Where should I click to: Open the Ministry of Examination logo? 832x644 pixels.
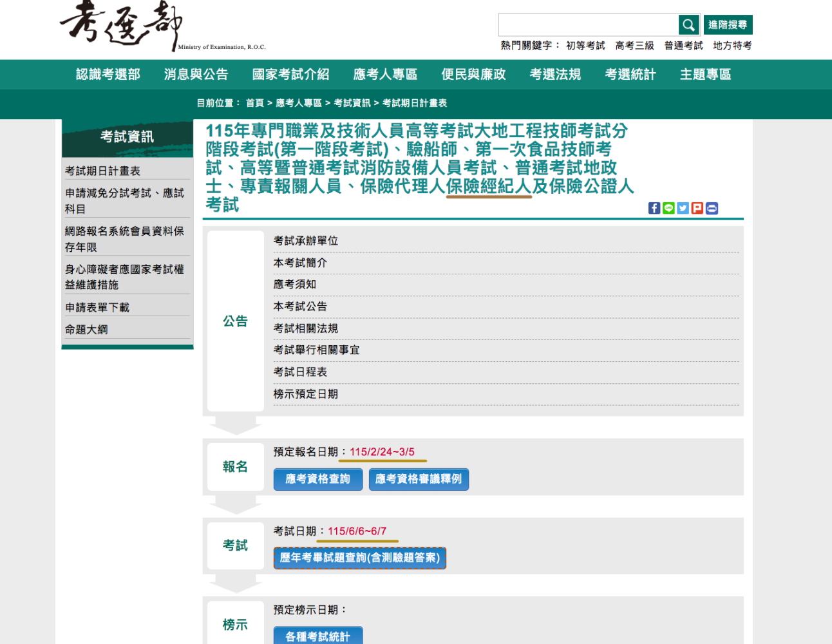162,26
